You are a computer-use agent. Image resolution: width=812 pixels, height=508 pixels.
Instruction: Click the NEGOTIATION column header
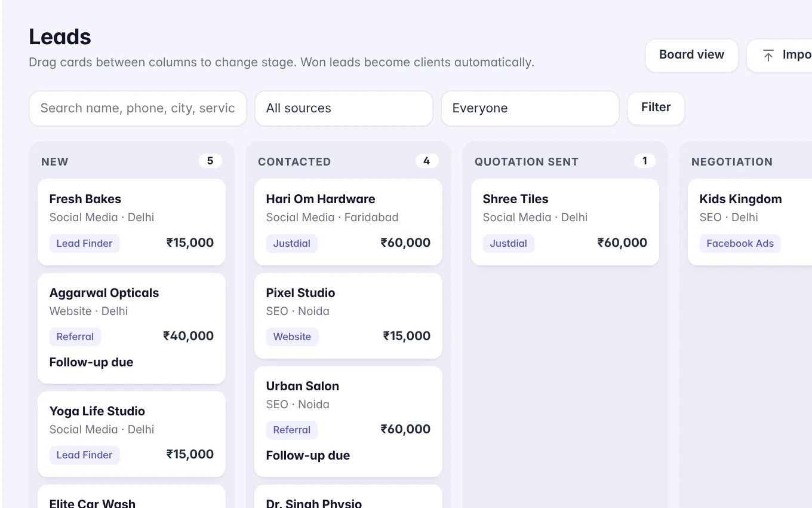(x=732, y=162)
